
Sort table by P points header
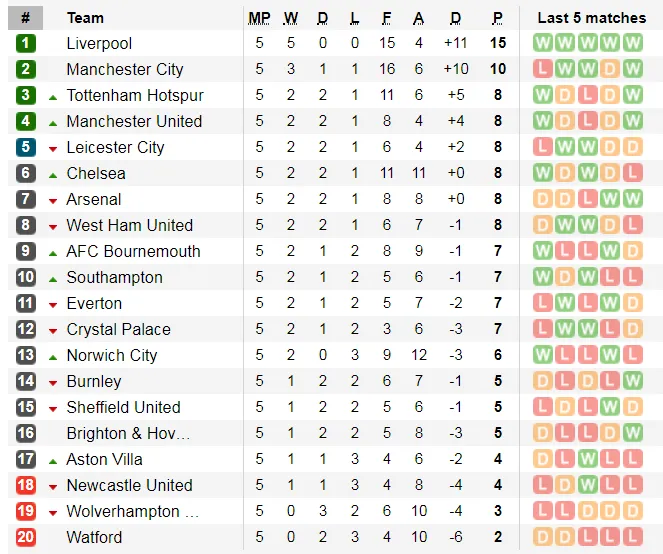pyautogui.click(x=497, y=18)
